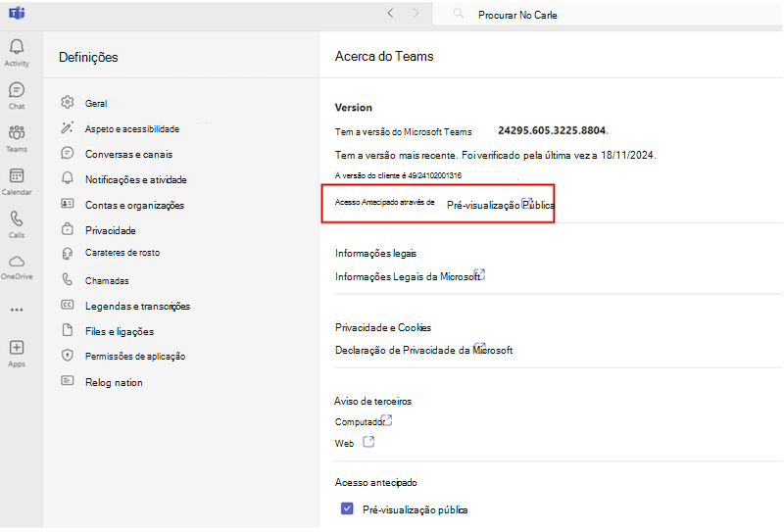Click the Microsoft Teams logo icon
The image size is (784, 532).
pyautogui.click(x=17, y=13)
